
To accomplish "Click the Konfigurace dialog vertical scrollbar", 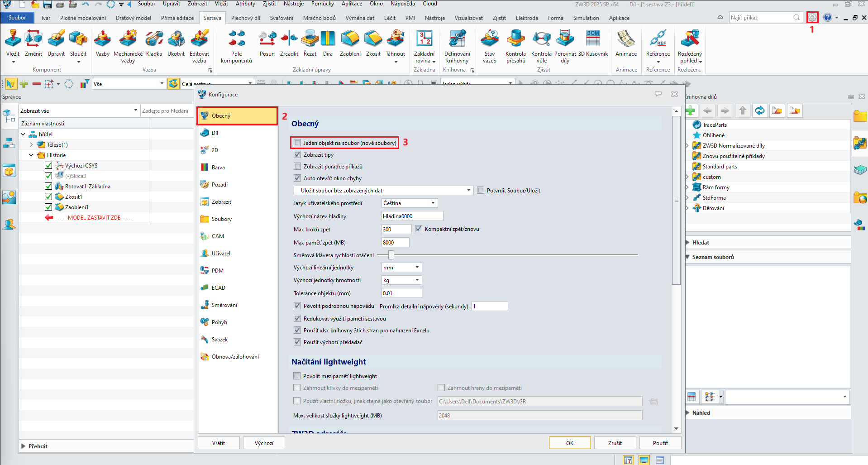I will [x=677, y=201].
